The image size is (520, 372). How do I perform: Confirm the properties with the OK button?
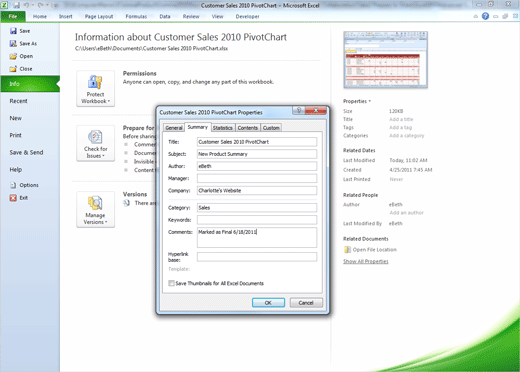tap(268, 303)
